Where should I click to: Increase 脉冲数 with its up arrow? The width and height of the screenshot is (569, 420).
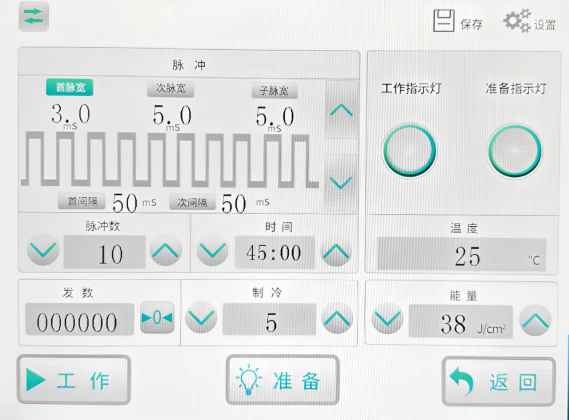click(x=165, y=250)
